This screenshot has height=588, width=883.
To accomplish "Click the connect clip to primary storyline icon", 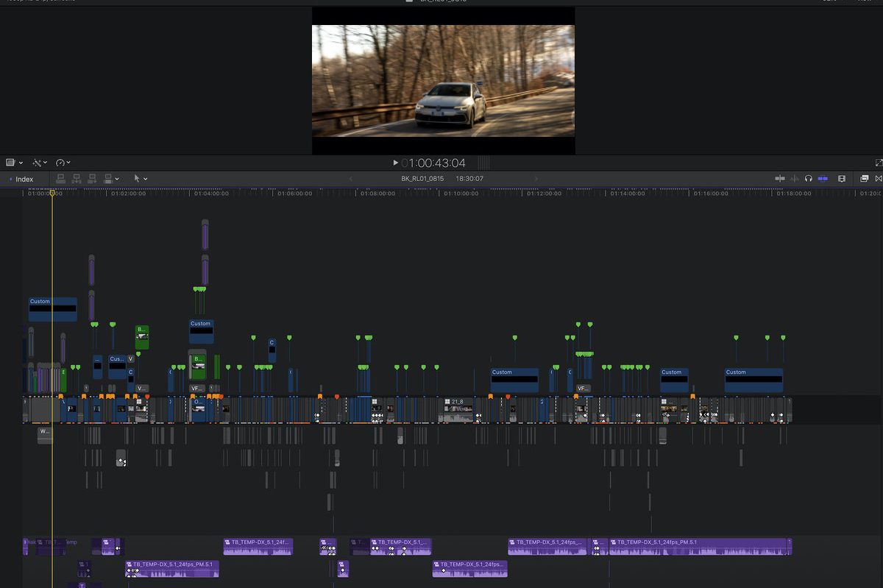I will coord(61,179).
